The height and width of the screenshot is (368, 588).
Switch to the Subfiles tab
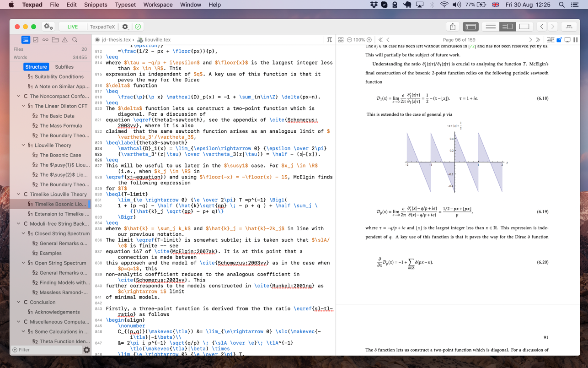tap(64, 67)
